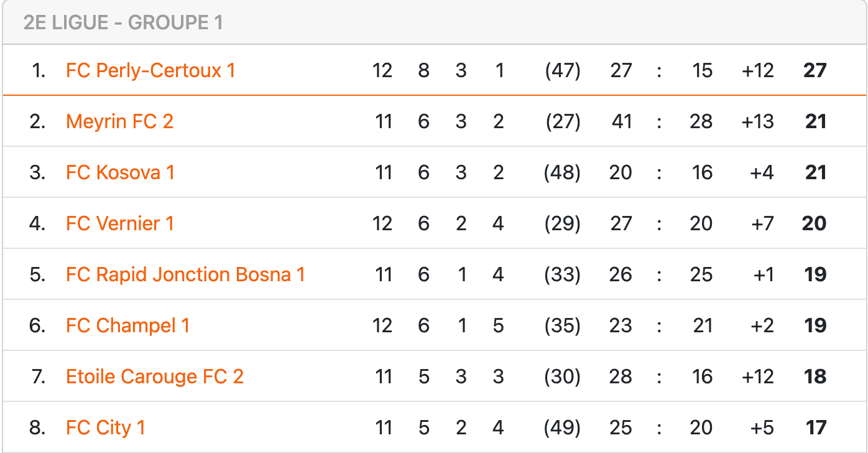Image resolution: width=868 pixels, height=453 pixels.
Task: Open FC Rapid Jonction Bosna 1 page
Action: 185,274
